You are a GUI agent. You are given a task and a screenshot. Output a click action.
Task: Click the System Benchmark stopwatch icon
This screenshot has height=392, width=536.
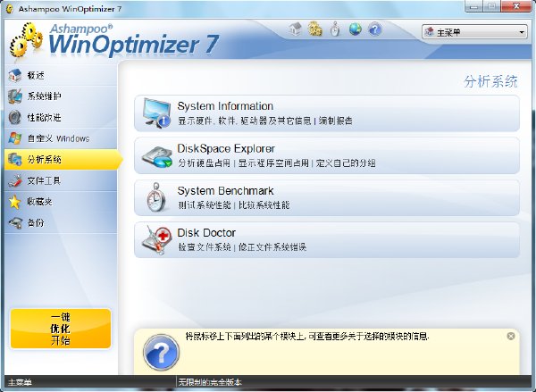(x=155, y=197)
